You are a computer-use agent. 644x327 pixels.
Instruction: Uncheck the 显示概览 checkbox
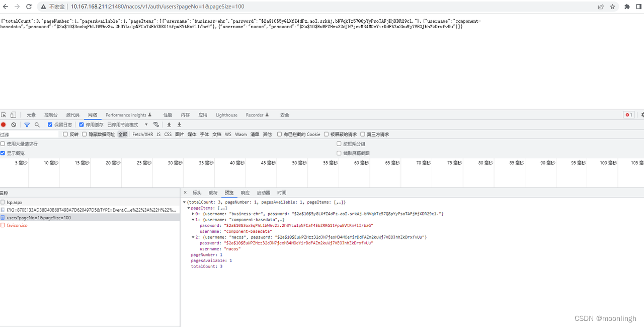(3, 153)
